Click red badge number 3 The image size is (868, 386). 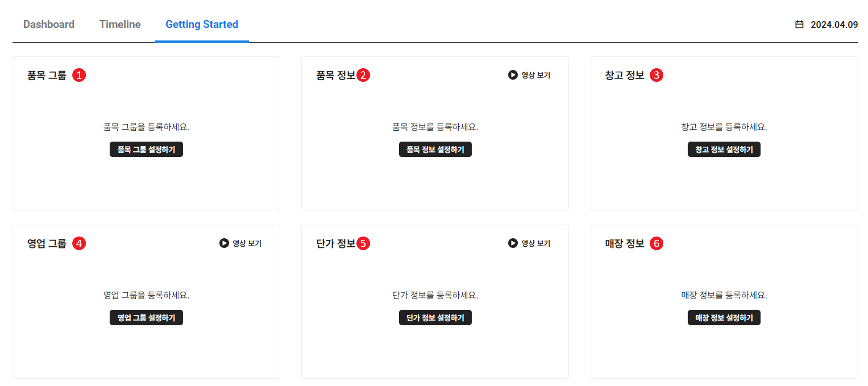pos(656,75)
